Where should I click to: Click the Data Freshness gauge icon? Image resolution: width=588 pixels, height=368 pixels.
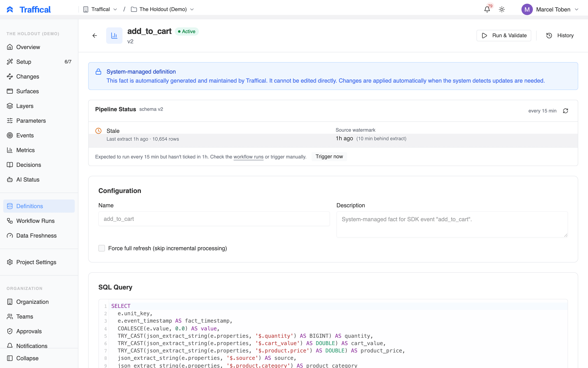(10, 236)
